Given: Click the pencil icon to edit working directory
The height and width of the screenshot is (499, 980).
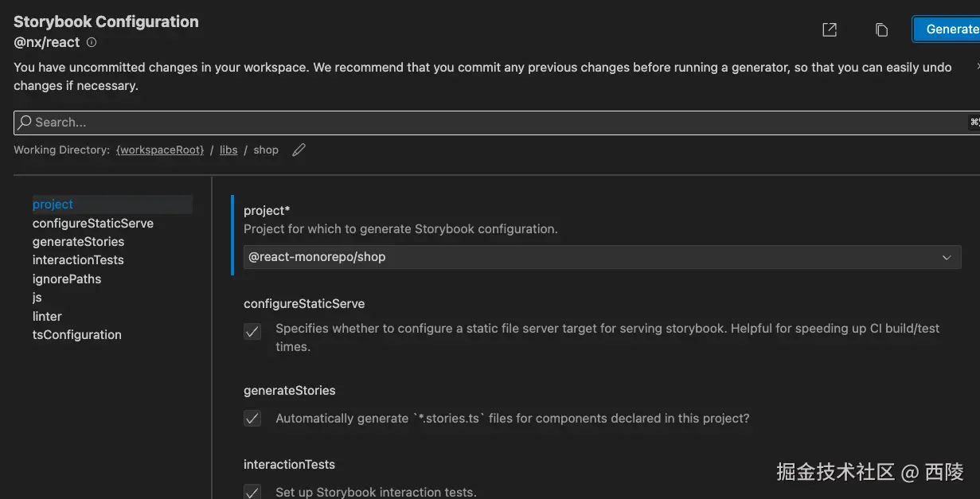Looking at the screenshot, I should (x=299, y=150).
